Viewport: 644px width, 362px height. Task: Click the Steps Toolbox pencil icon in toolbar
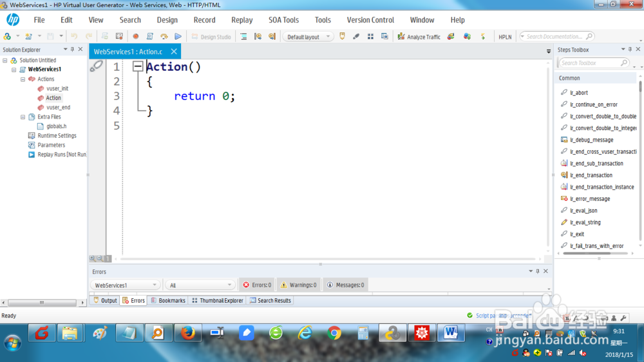pyautogui.click(x=356, y=37)
